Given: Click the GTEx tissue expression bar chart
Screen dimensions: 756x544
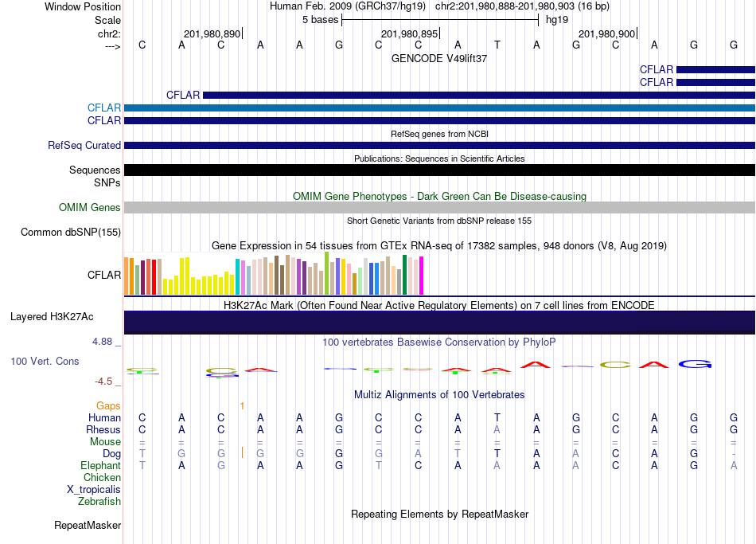Looking at the screenshot, I should pyautogui.click(x=274, y=274).
